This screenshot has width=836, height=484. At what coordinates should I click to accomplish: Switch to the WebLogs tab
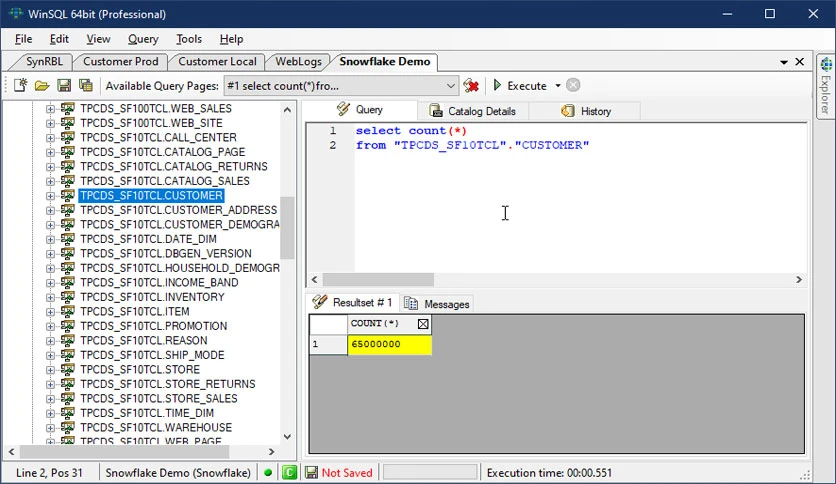[x=298, y=62]
